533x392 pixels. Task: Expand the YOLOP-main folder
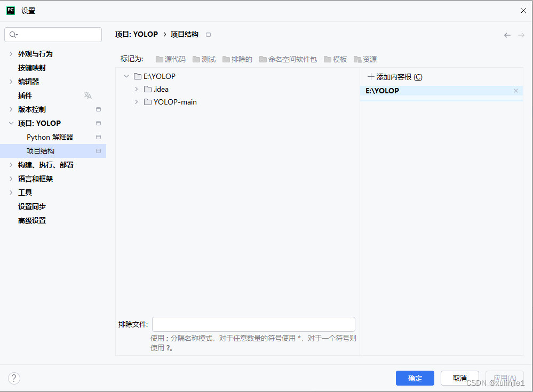(x=136, y=102)
